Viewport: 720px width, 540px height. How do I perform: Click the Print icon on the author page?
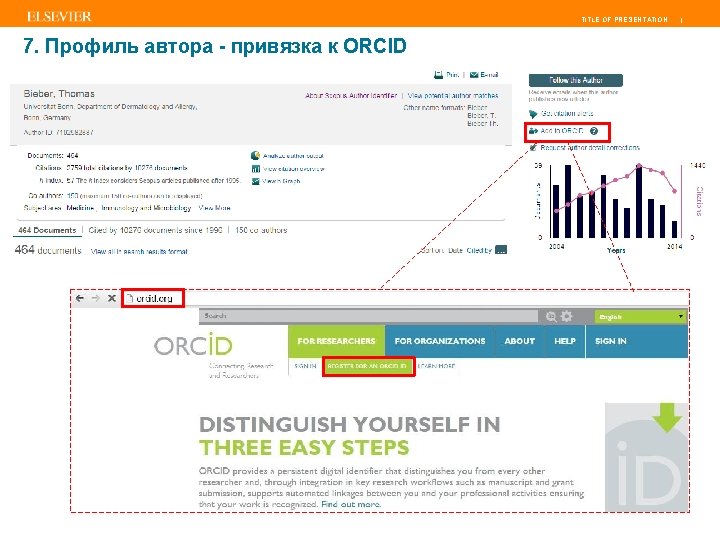439,74
